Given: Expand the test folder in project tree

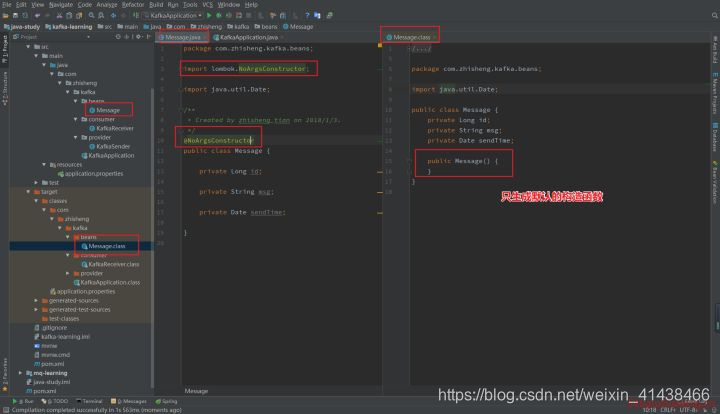Looking at the screenshot, I should [36, 183].
